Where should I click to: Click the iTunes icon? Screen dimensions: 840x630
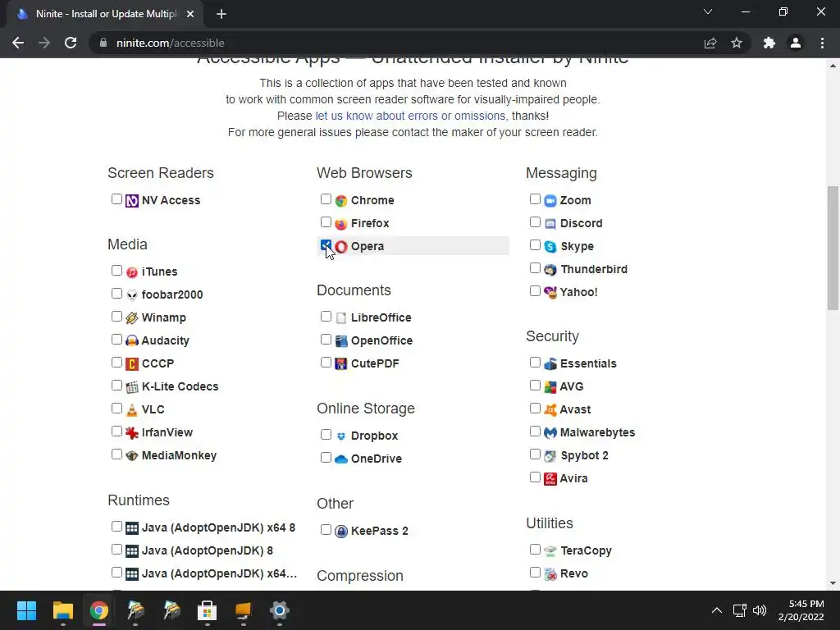[132, 272]
